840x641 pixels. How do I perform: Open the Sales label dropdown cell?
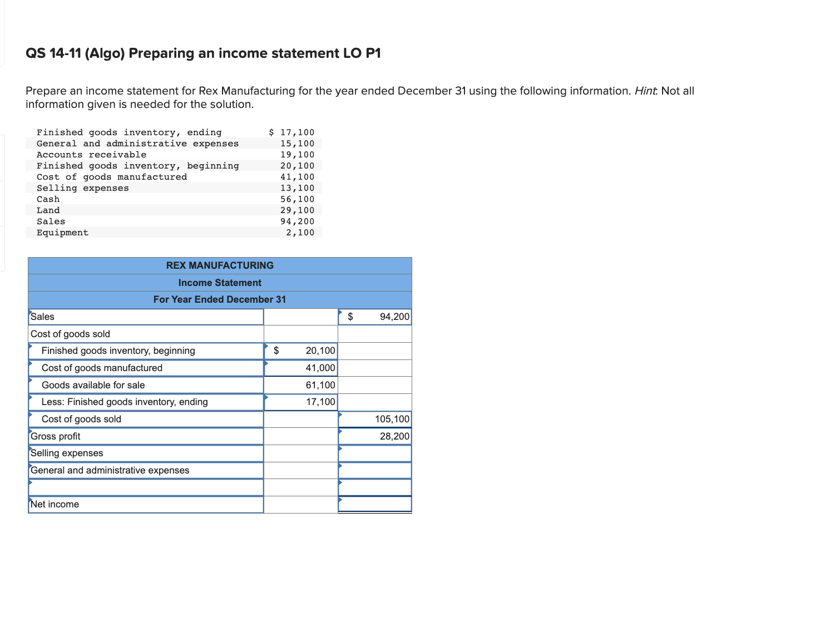coord(145,317)
